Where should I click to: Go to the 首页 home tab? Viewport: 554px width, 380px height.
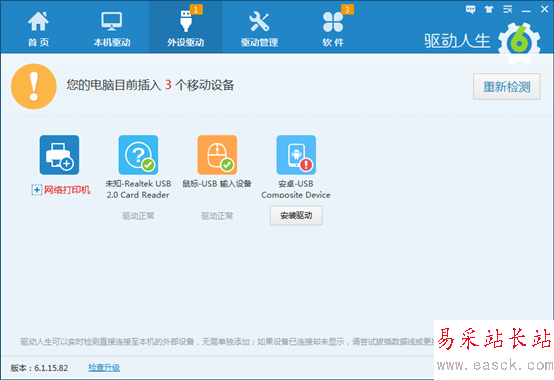[38, 28]
